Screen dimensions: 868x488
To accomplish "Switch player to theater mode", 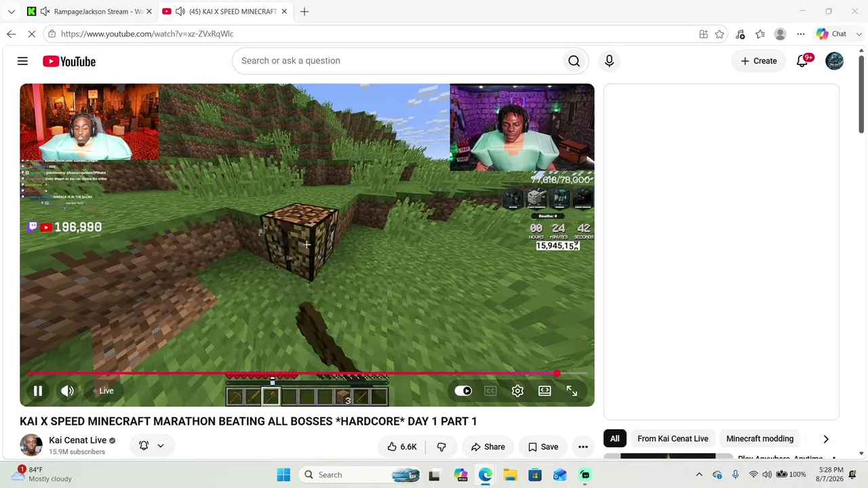I will tap(545, 391).
